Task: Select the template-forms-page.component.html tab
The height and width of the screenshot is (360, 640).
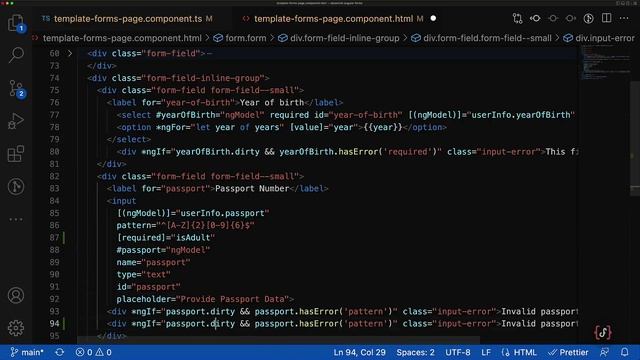Action: click(x=333, y=19)
